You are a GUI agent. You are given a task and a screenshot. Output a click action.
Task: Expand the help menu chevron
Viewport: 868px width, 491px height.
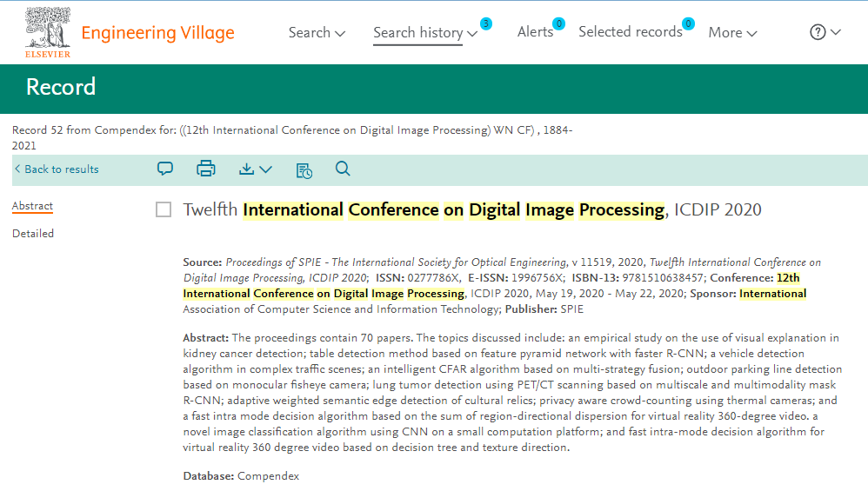[x=836, y=32]
